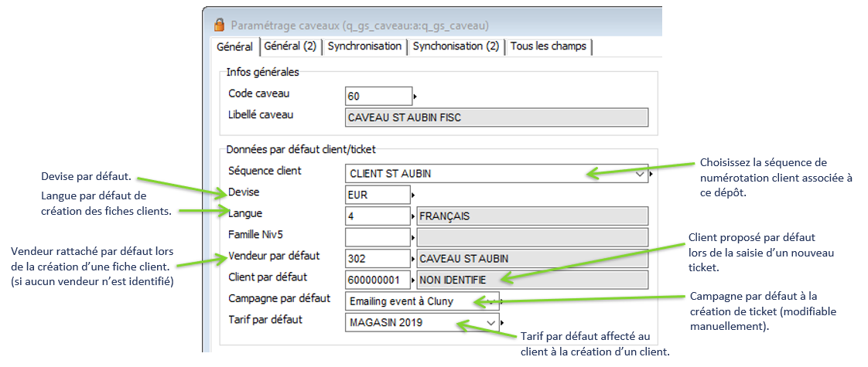Image resolution: width=868 pixels, height=367 pixels.
Task: Expand the Séquence client dropdown
Action: point(639,175)
